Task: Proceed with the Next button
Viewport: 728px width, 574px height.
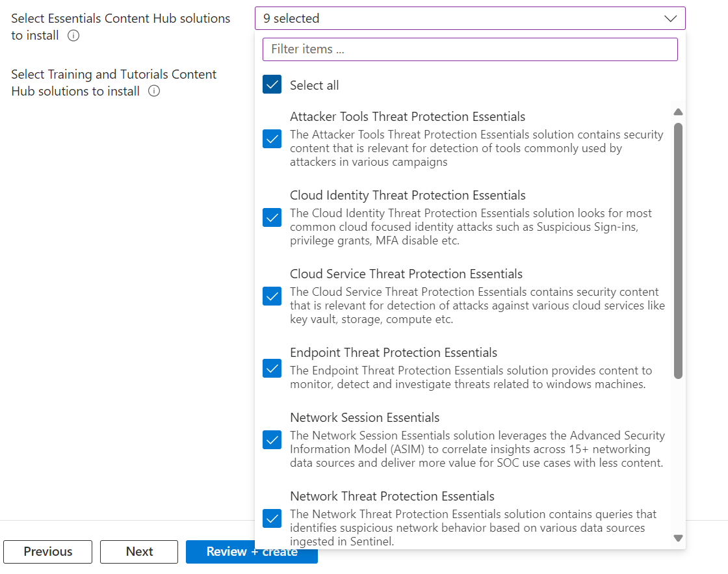Action: (x=139, y=552)
